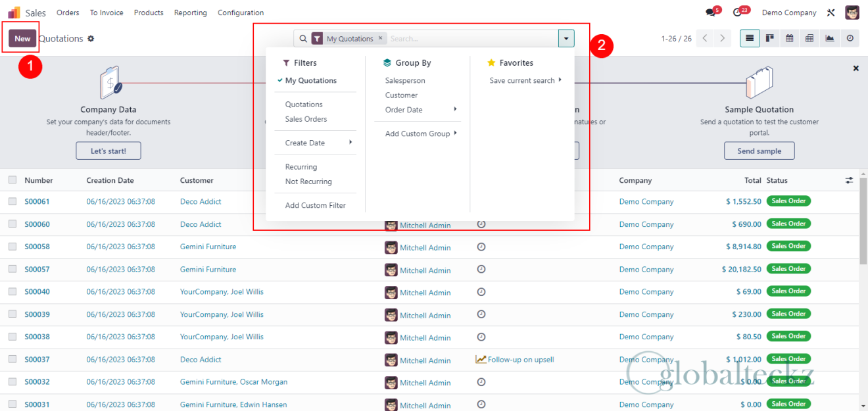Toggle the select-all header checkbox
Screen dimensions: 868x411
point(12,180)
